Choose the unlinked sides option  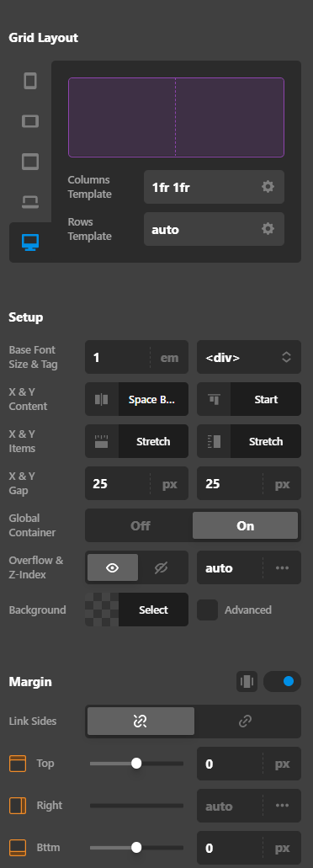point(141,722)
